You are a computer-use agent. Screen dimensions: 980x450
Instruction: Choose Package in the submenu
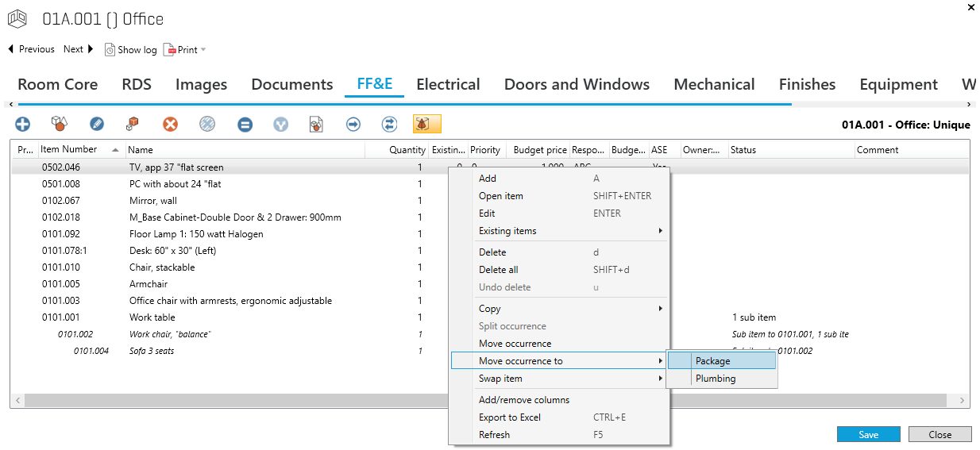712,361
